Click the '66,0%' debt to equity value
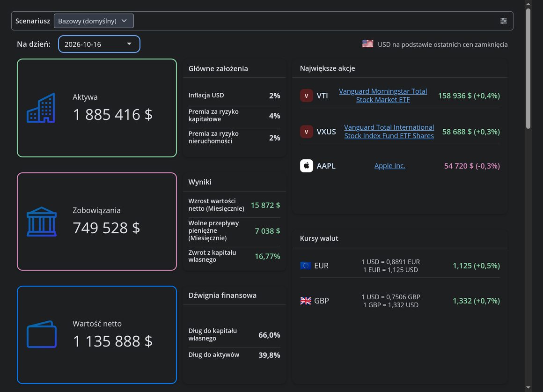Viewport: 543px width, 392px height. (270, 335)
